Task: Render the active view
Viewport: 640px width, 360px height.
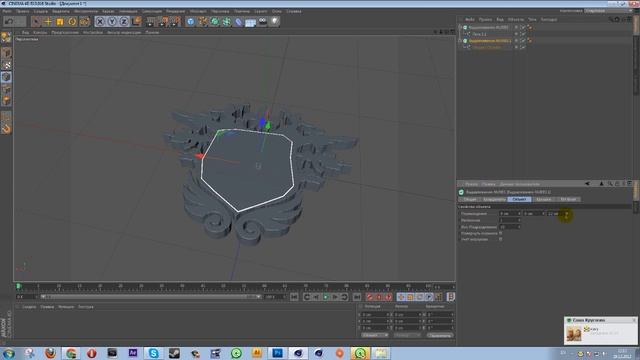Action: click(151, 21)
